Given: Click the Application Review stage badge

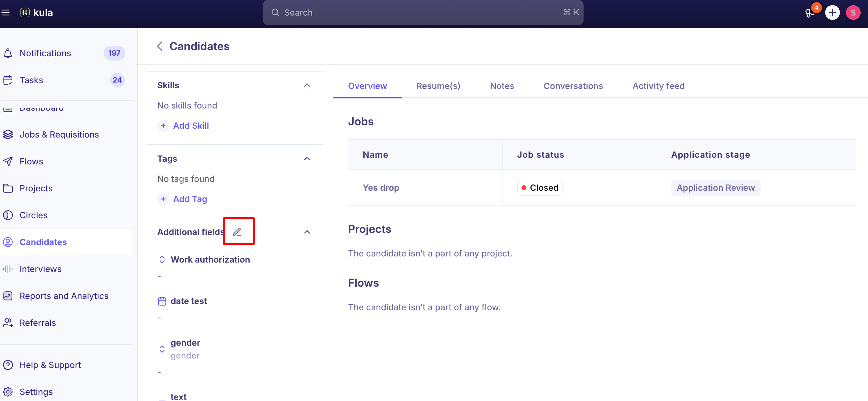Looking at the screenshot, I should click(x=715, y=188).
